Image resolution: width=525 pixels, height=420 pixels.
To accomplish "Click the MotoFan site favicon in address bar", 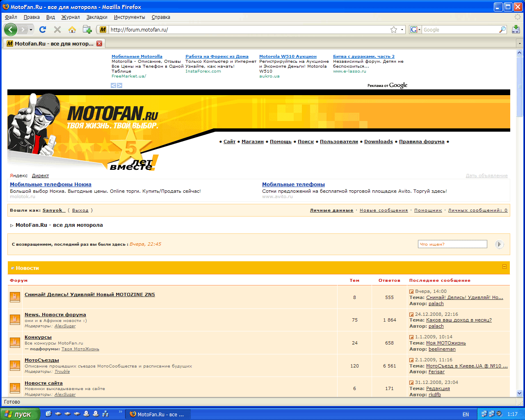I will pos(103,30).
